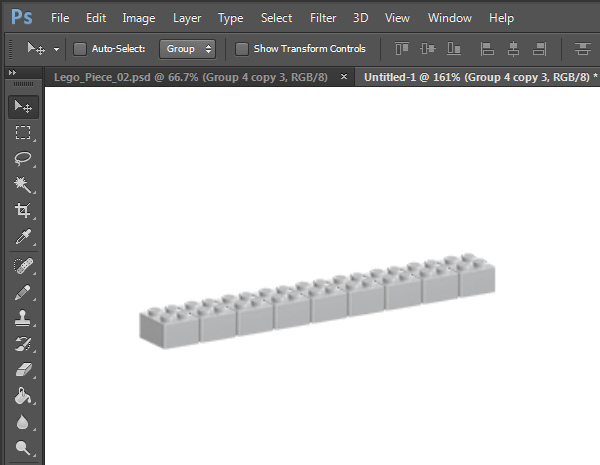Select the History Brush tool
Screen dimensions: 600x465
click(x=23, y=344)
